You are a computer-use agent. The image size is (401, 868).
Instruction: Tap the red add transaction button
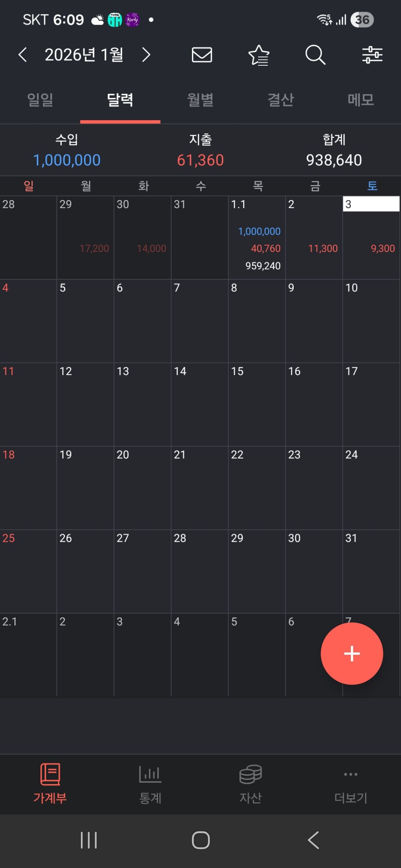click(352, 653)
